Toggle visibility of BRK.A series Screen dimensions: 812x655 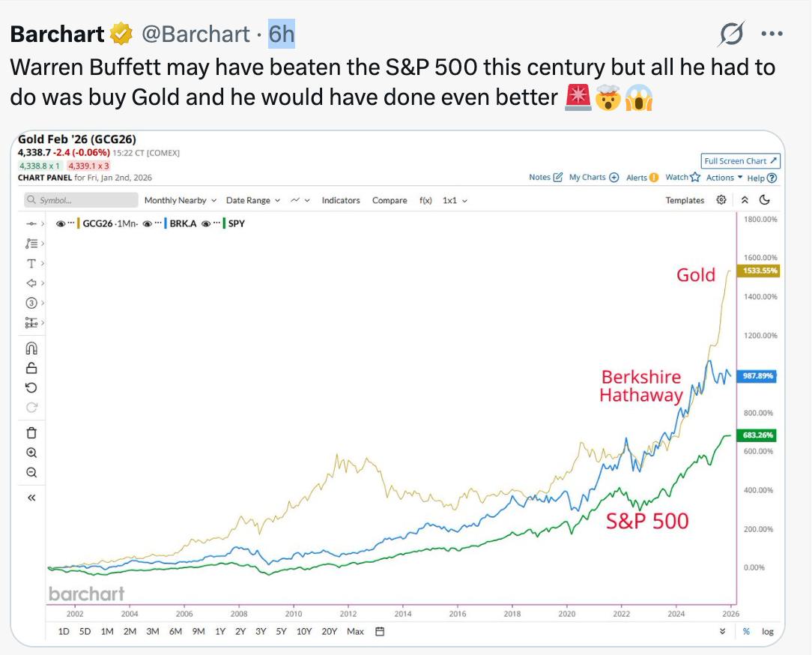click(x=148, y=223)
